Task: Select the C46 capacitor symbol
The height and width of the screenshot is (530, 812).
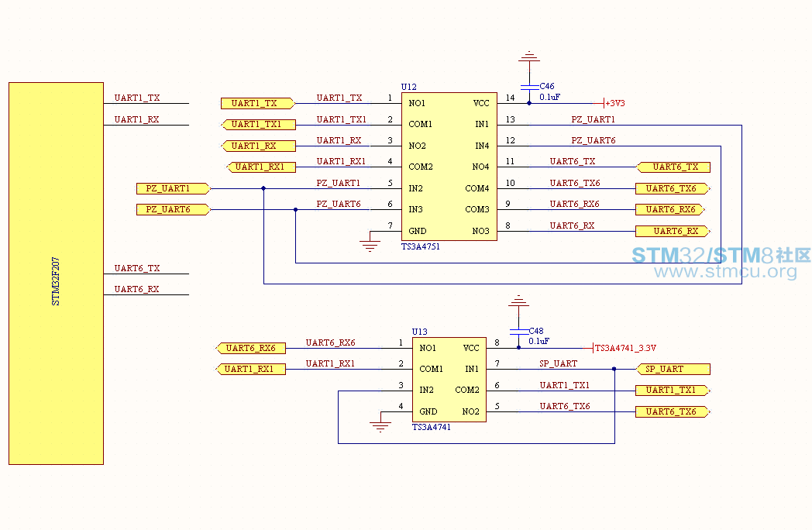Action: point(529,87)
